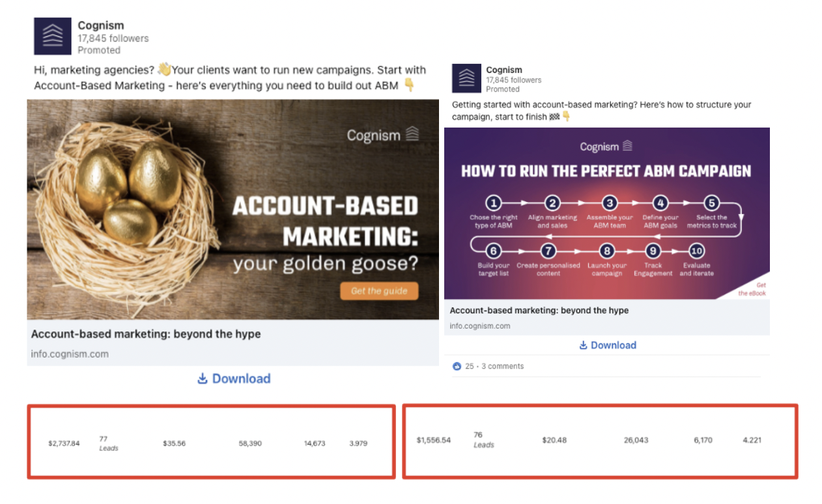Click Cognism company name on right post
The width and height of the screenshot is (822, 504).
504,70
